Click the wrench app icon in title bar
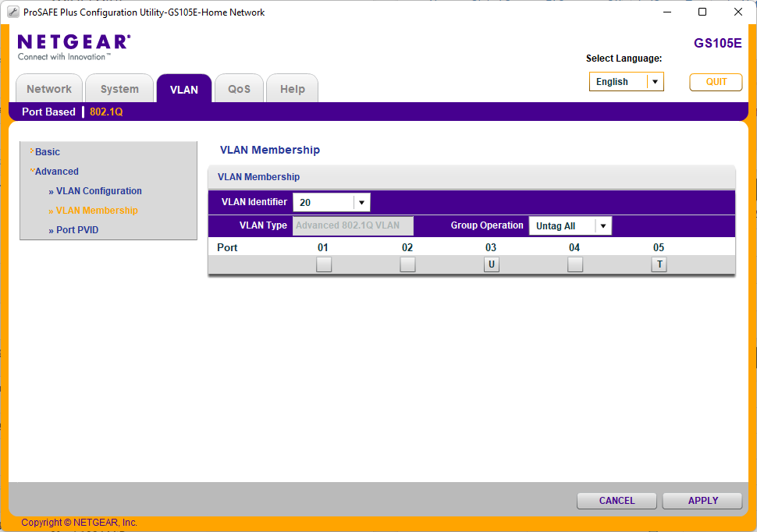The height and width of the screenshot is (532, 757). pyautogui.click(x=13, y=12)
